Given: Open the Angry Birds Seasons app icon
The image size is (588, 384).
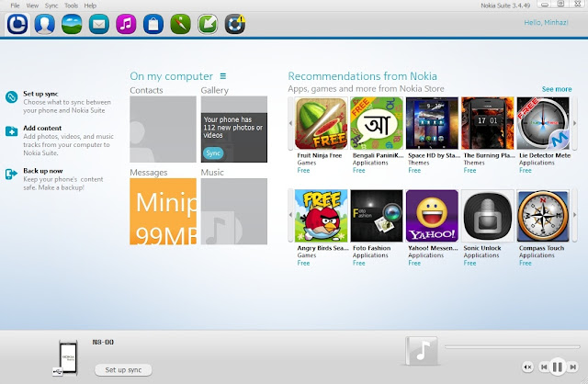Looking at the screenshot, I should 321,216.
